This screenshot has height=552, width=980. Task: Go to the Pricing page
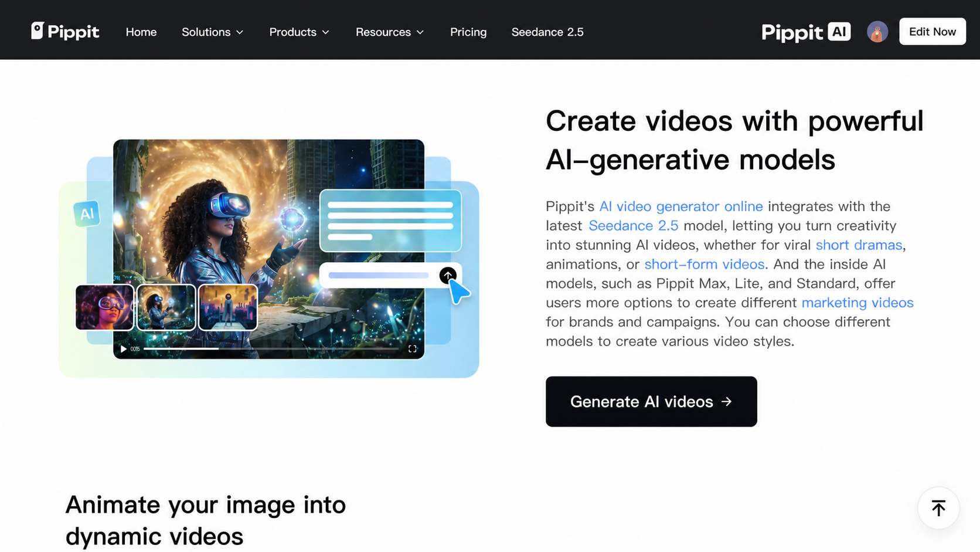(468, 32)
